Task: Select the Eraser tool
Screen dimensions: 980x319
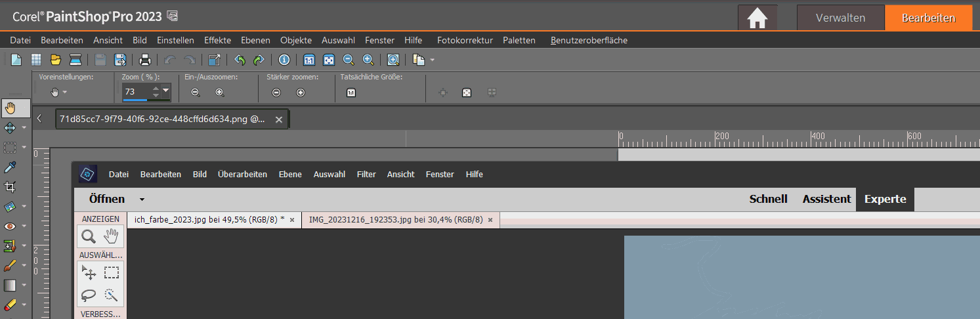Action: tap(10, 305)
